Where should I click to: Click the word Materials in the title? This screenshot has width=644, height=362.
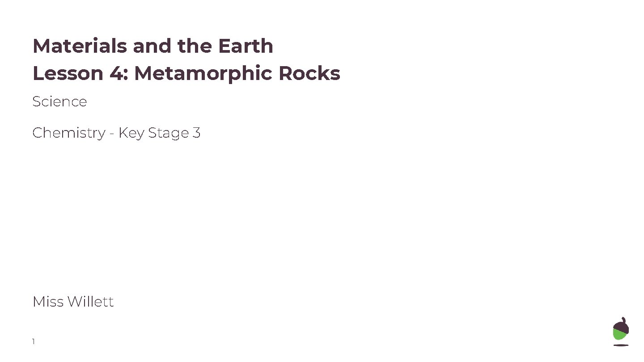coord(80,46)
